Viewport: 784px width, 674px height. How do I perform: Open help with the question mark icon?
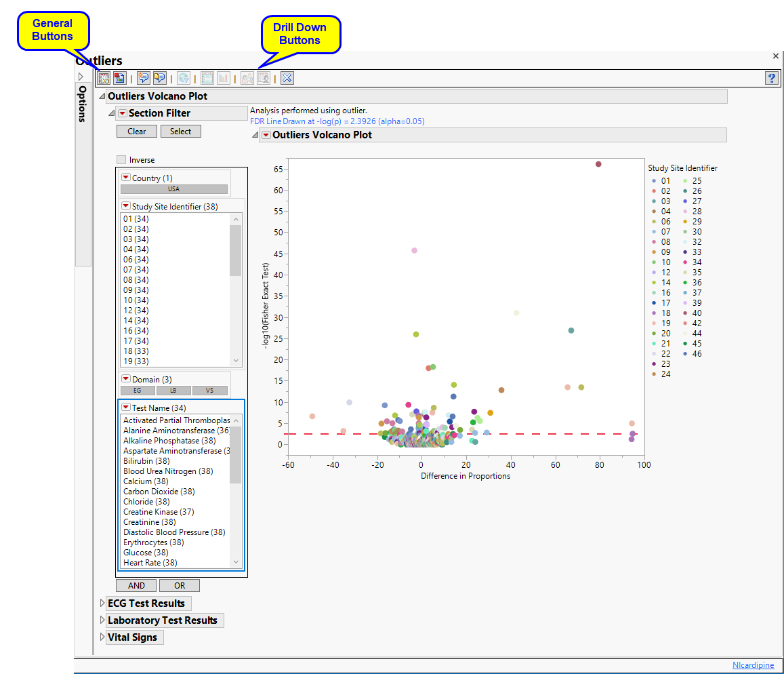[x=771, y=78]
